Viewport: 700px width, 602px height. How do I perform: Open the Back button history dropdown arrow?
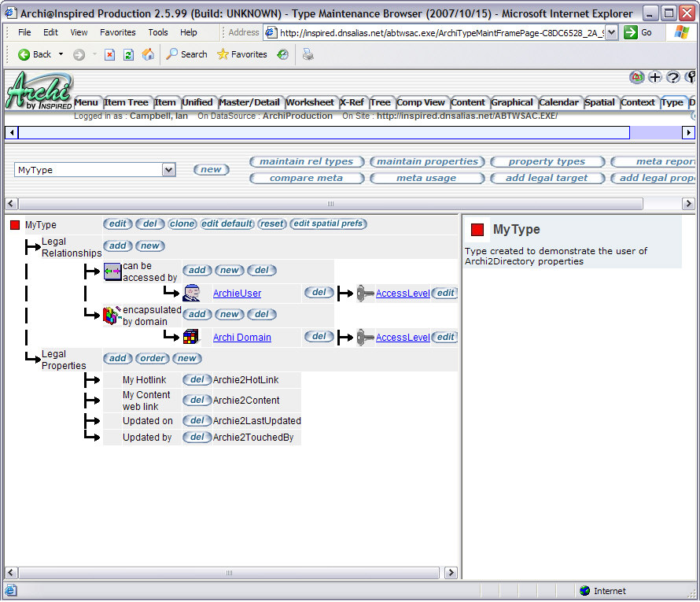tap(61, 54)
